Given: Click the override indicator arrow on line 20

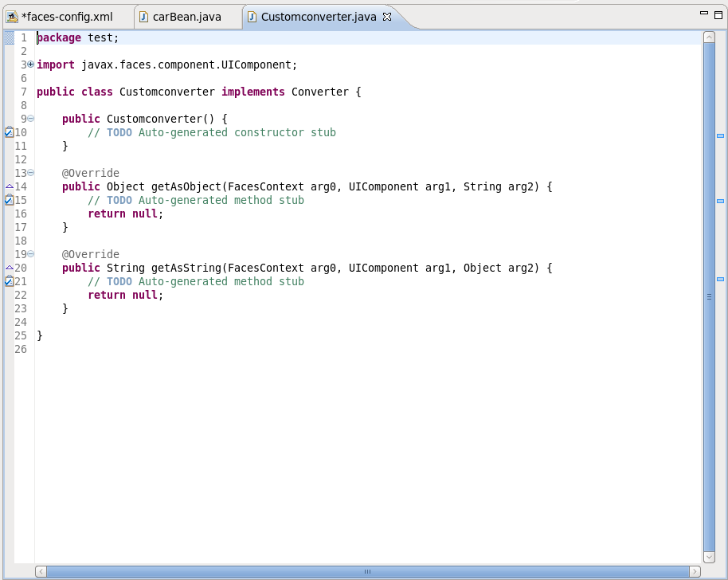Looking at the screenshot, I should [x=10, y=268].
